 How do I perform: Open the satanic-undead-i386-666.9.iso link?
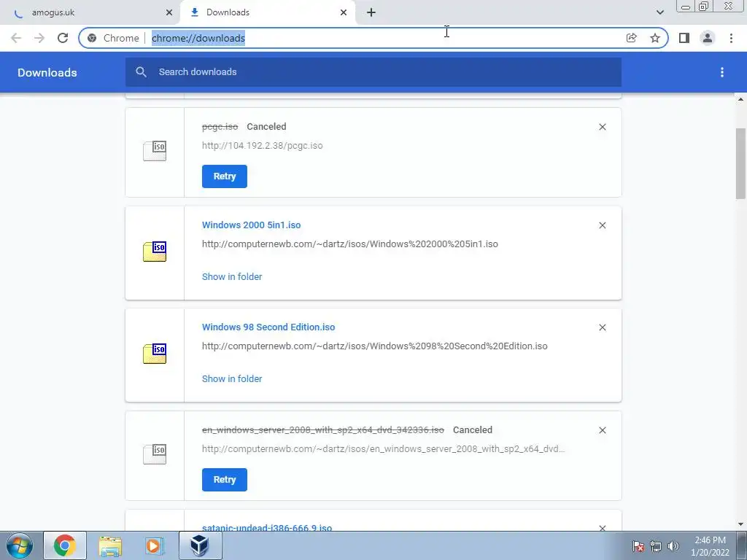[267, 527]
